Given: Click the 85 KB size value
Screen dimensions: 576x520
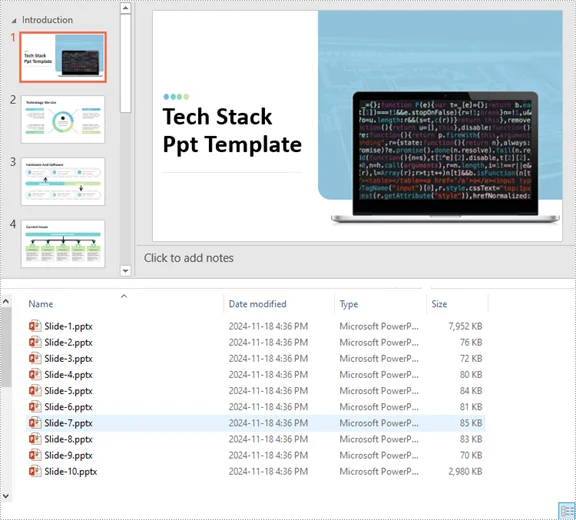Looking at the screenshot, I should (471, 423).
